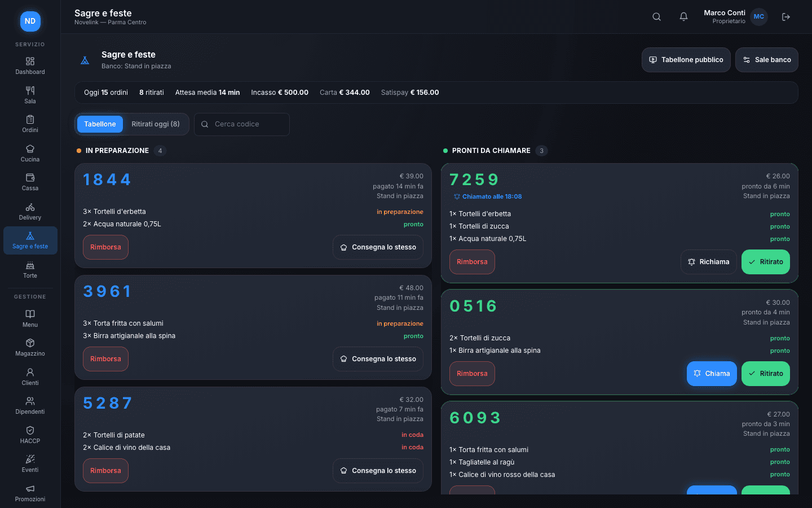The width and height of the screenshot is (812, 508).
Task: Switch to the Tabellone tab
Action: coord(100,124)
